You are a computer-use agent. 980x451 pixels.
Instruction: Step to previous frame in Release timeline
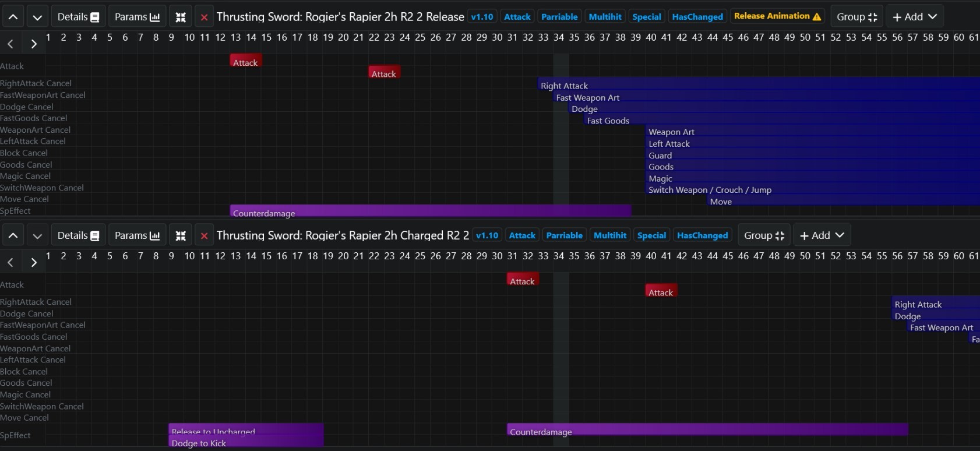click(10, 44)
